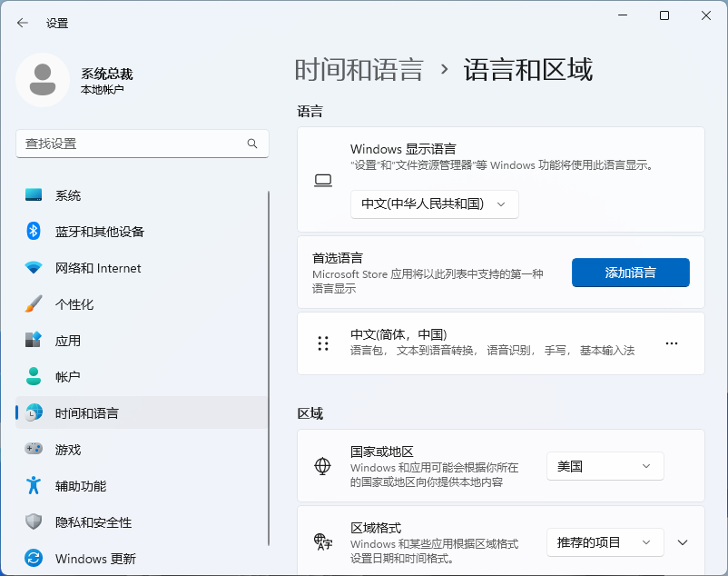This screenshot has width=728, height=576.
Task: Open the 区域格式 dropdown showing 推荐的项目
Action: coord(605,542)
